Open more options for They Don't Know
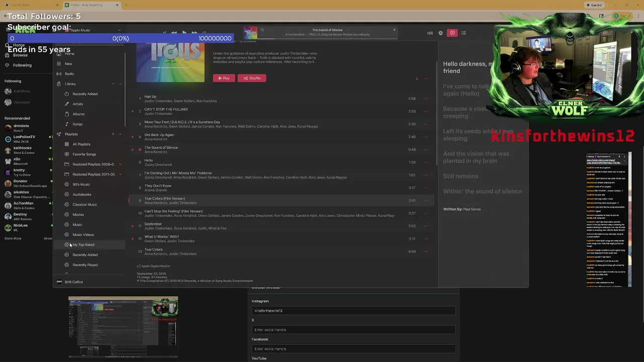The width and height of the screenshot is (644, 362). pyautogui.click(x=426, y=188)
